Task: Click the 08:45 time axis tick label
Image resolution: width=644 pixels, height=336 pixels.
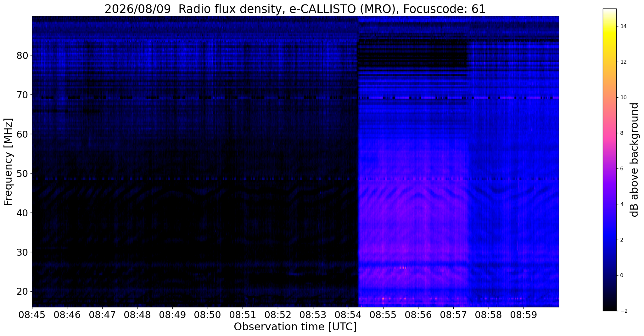Action: point(32,315)
